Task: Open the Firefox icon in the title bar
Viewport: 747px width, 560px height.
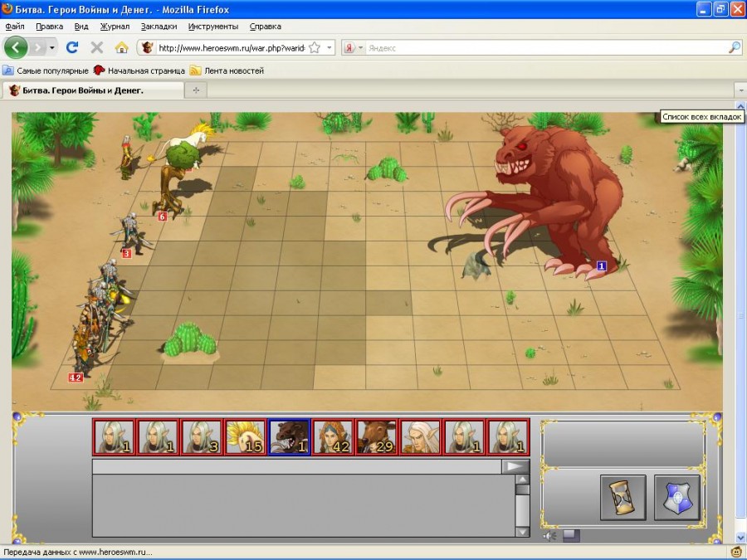Action: coord(7,9)
